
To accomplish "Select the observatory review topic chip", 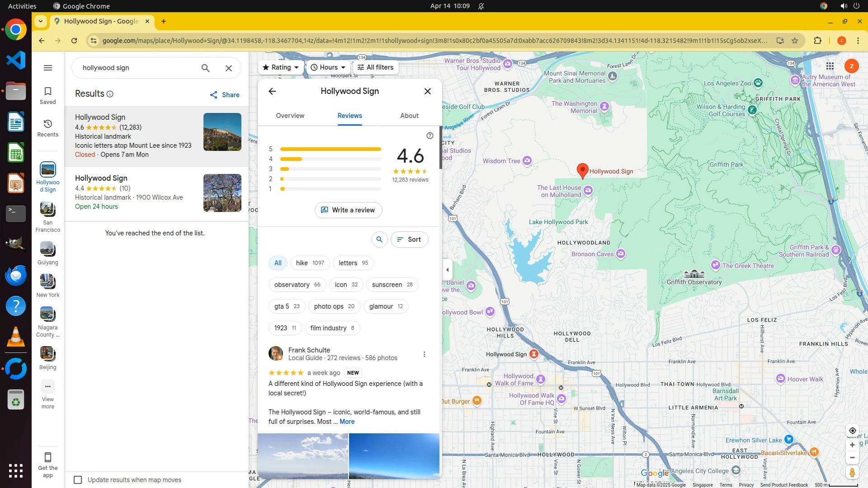I will 297,285.
